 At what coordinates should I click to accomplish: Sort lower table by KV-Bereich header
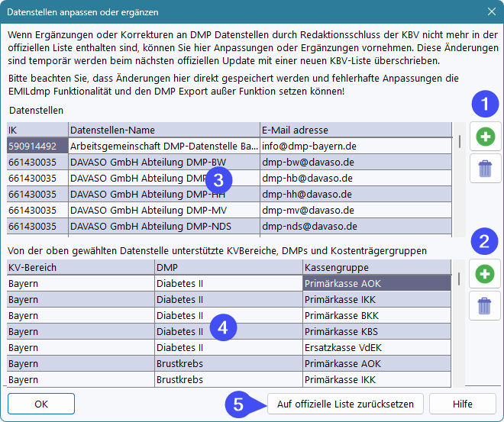pos(79,267)
